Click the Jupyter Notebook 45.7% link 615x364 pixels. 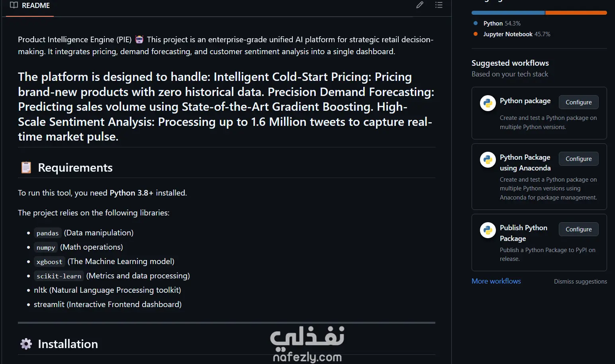point(516,34)
